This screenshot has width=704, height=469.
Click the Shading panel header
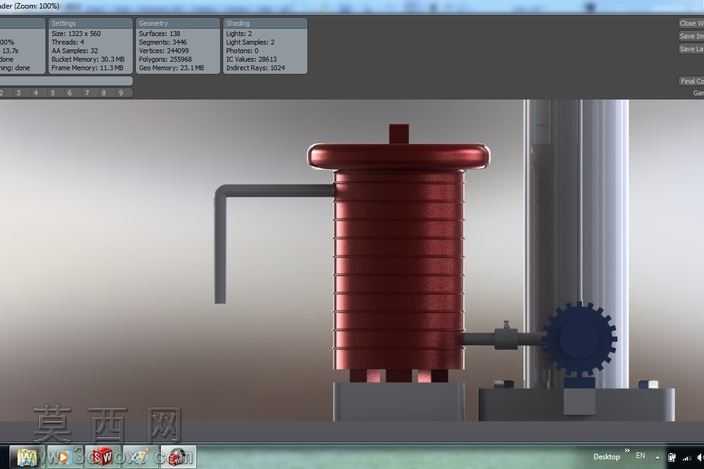265,23
